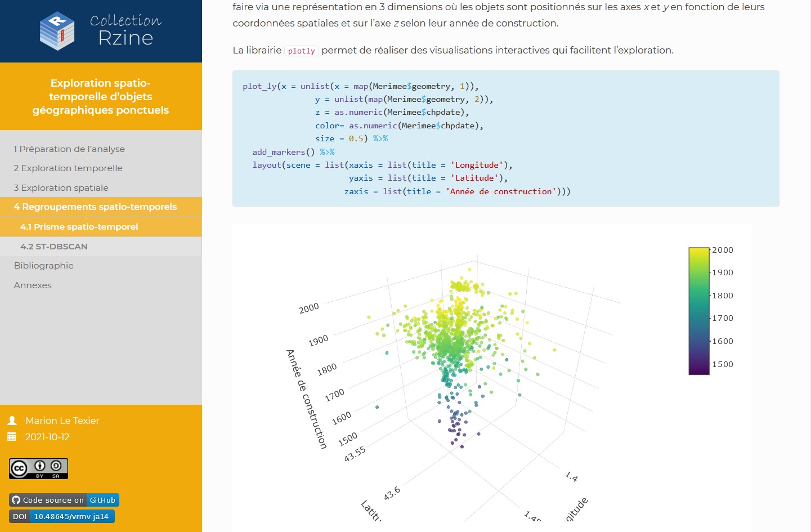
Task: Click the document title in sidebar header
Action: click(101, 97)
